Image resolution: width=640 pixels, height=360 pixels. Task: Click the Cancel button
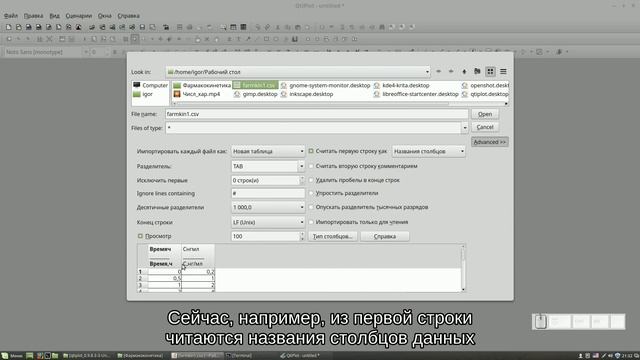[485, 127]
